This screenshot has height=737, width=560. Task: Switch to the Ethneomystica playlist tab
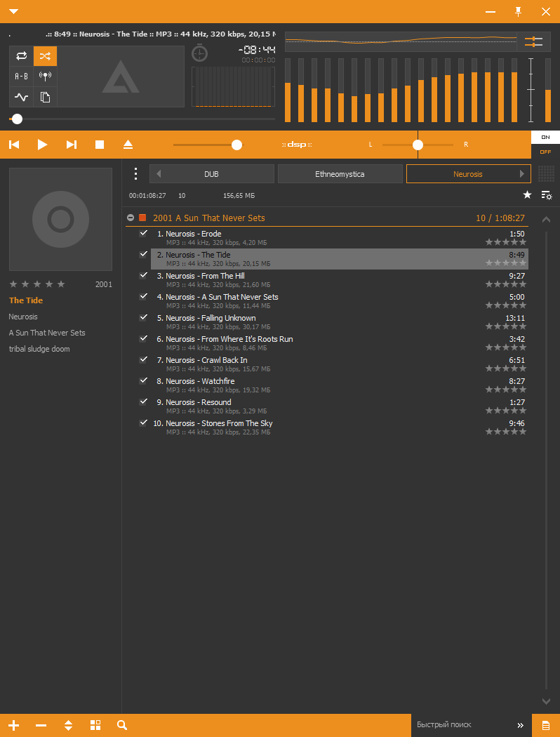340,174
